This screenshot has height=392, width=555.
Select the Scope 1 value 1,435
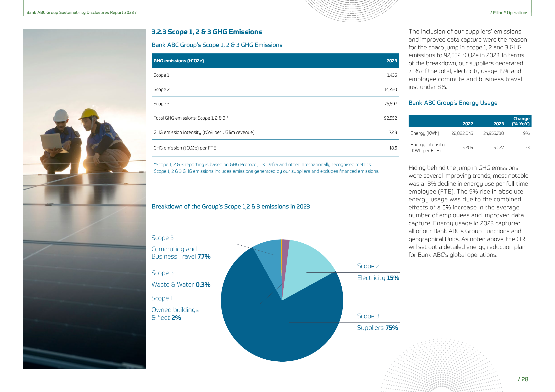point(392,75)
